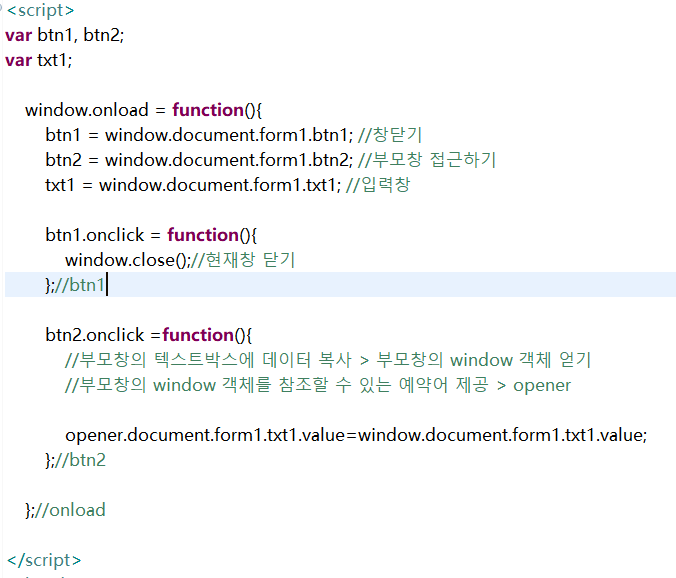
Task: Click the 'window.close();' statement
Action: pos(127,260)
